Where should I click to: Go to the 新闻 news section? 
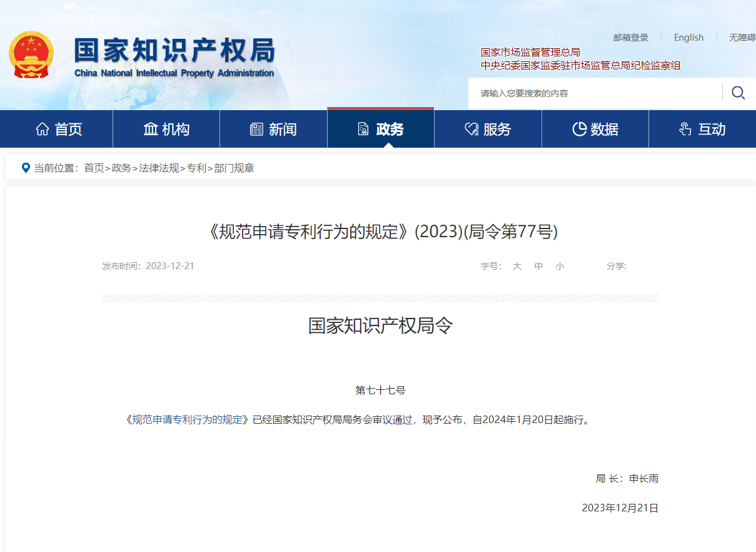coord(273,130)
